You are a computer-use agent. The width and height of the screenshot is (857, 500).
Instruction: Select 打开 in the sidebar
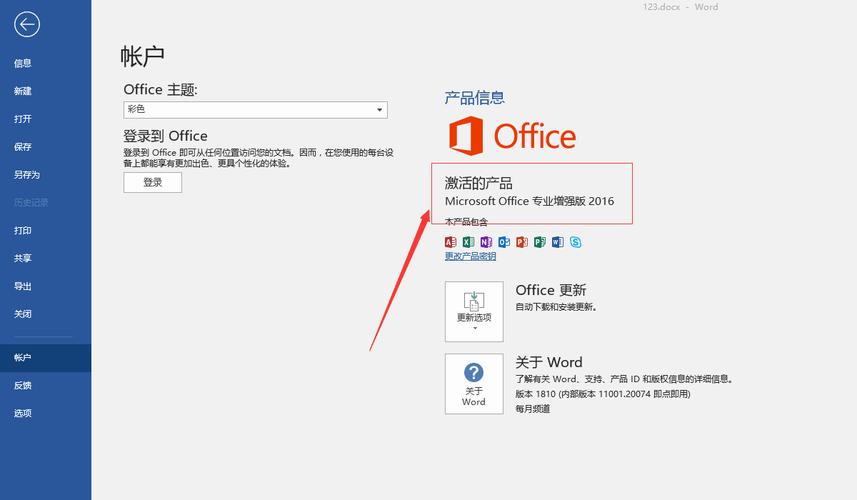[x=23, y=119]
